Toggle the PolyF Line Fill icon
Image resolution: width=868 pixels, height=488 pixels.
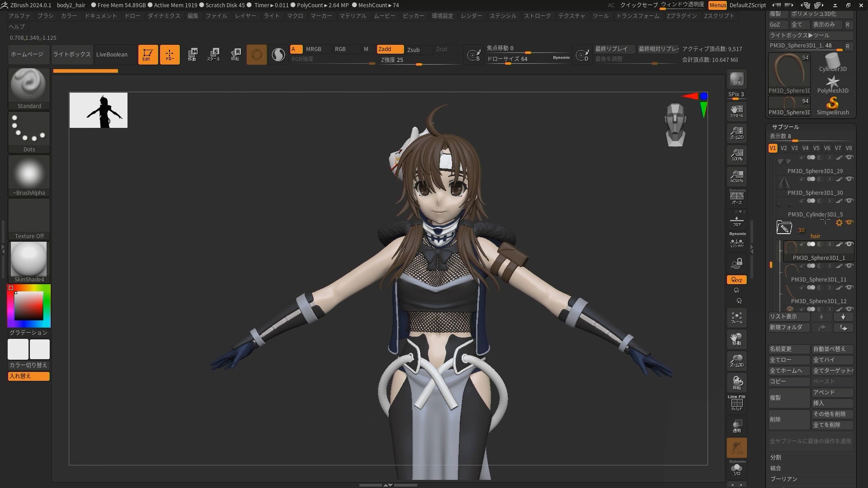(x=737, y=404)
